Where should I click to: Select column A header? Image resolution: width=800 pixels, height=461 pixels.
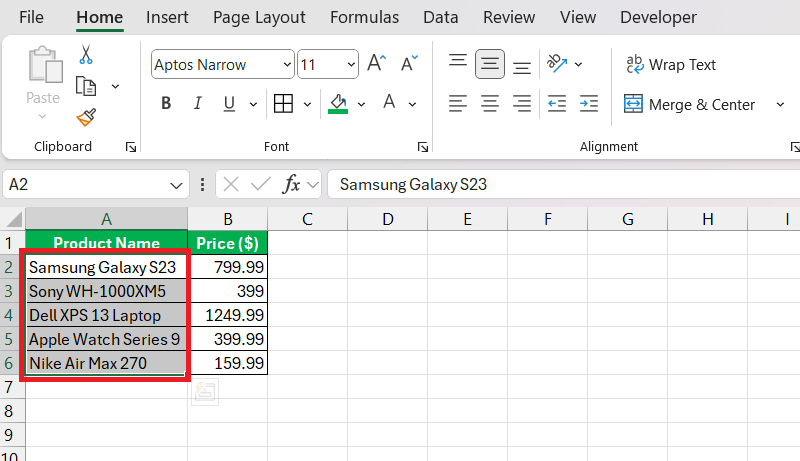(x=107, y=219)
